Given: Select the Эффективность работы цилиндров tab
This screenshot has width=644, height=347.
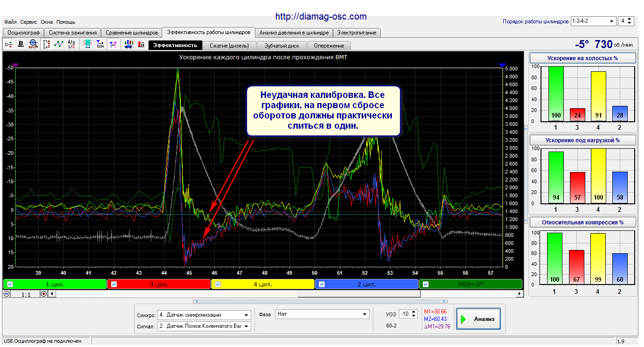Looking at the screenshot, I should 209,32.
